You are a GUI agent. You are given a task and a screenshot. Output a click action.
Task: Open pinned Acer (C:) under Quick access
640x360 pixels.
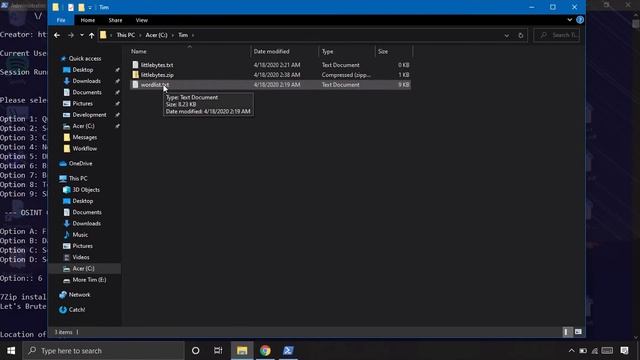point(83,126)
